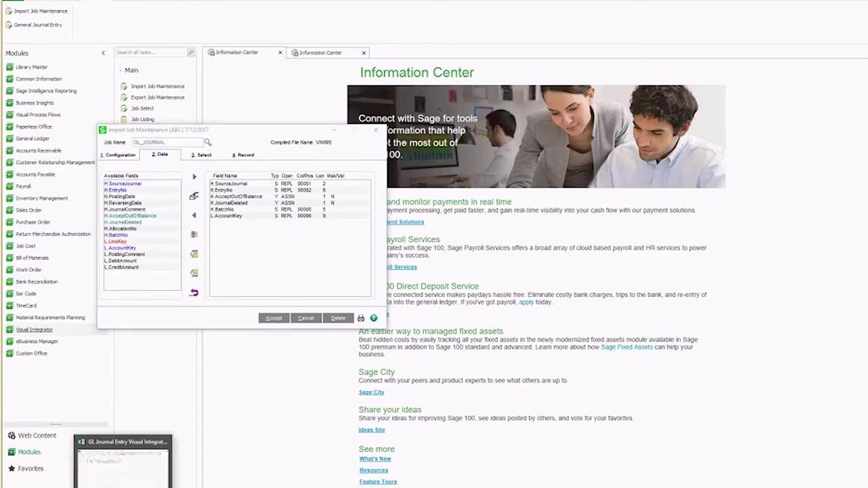The image size is (868, 488).
Task: Click the printer icon beside Delete
Action: [361, 318]
